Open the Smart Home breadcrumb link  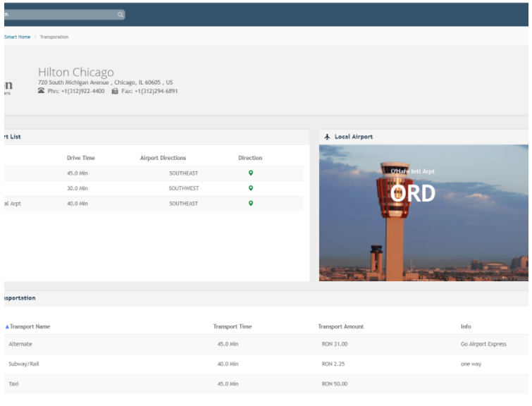click(18, 37)
